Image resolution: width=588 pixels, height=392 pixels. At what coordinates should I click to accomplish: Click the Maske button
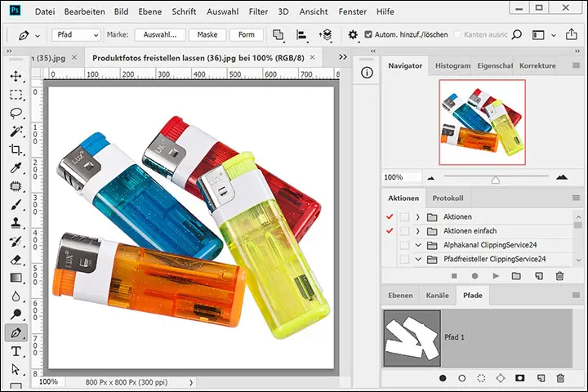207,35
